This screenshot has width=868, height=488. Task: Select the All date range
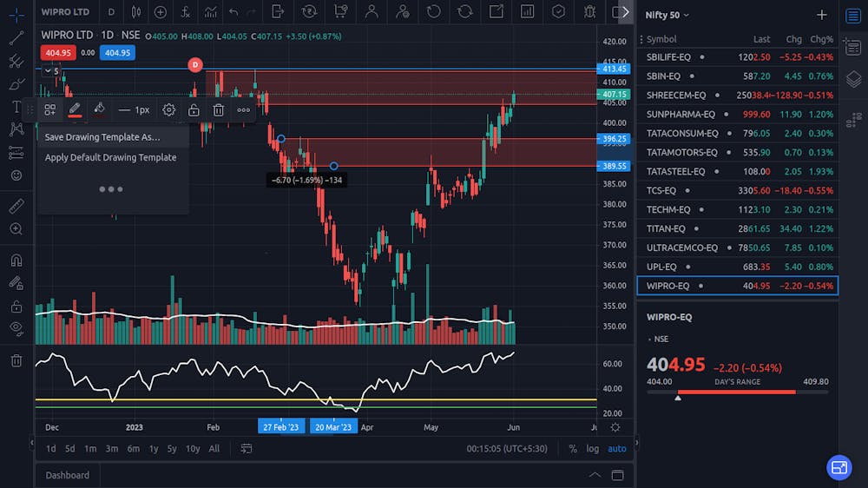(214, 449)
